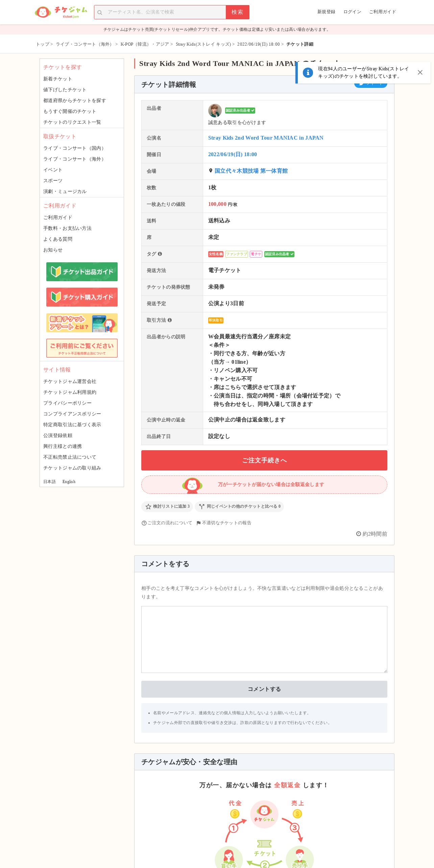Go to トップ breadcrumb
Screen dimensions: 434x868
(43, 44)
